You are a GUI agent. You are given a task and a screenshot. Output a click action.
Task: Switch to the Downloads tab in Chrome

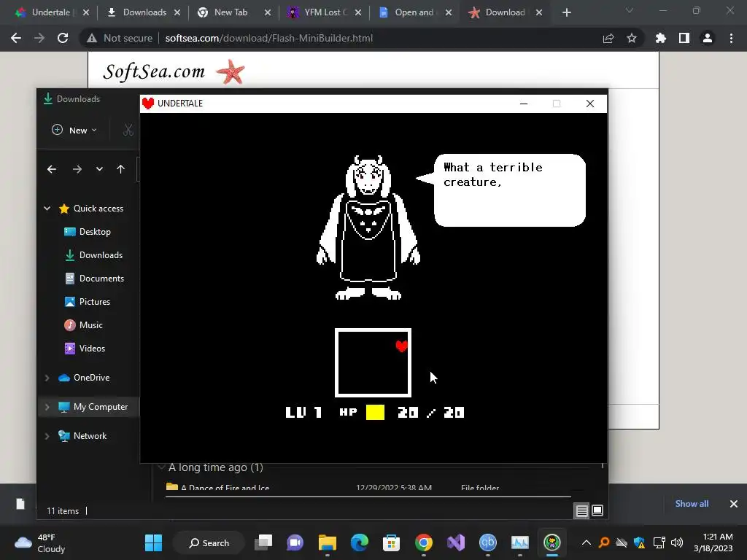(x=143, y=12)
